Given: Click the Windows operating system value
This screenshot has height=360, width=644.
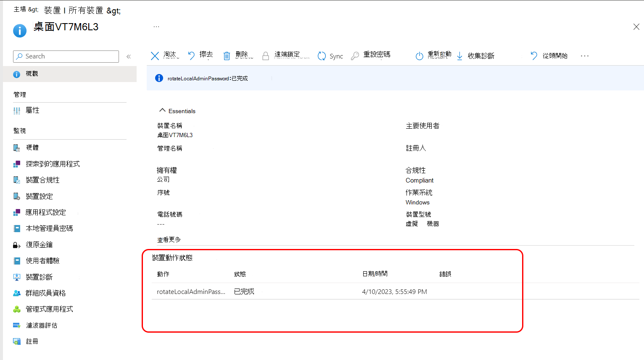Looking at the screenshot, I should 417,202.
